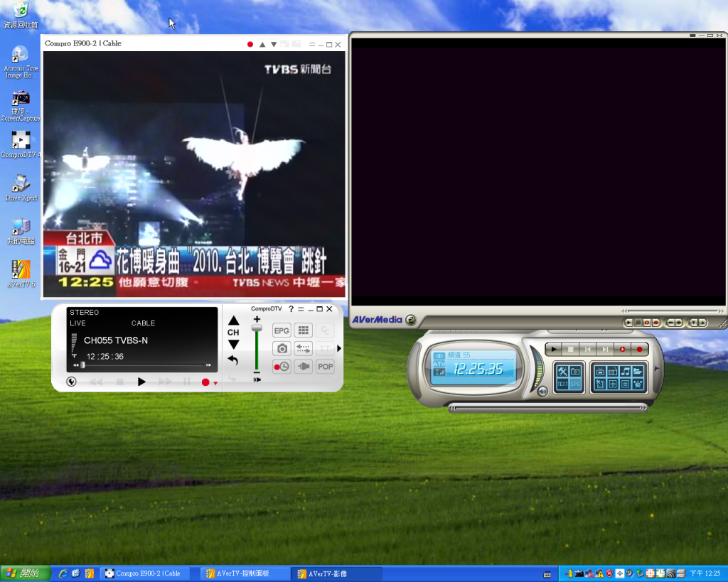Mute audio via speaker icon below ComproDTV volume
728x582 pixels.
pyautogui.click(x=257, y=379)
